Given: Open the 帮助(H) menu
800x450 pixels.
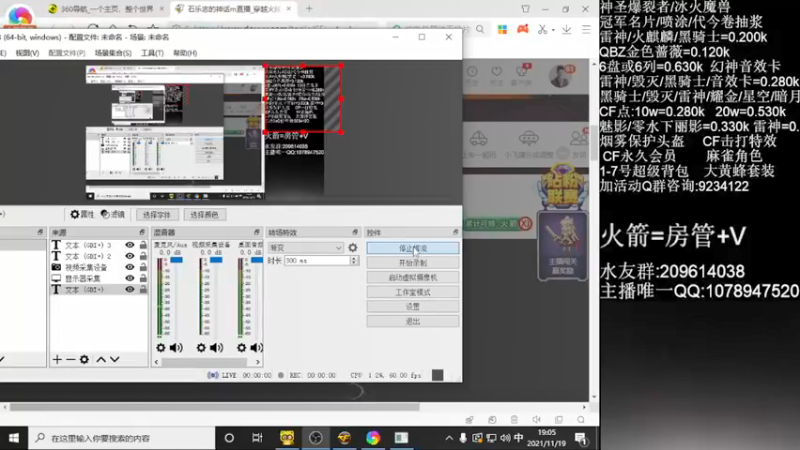Looking at the screenshot, I should (x=185, y=53).
